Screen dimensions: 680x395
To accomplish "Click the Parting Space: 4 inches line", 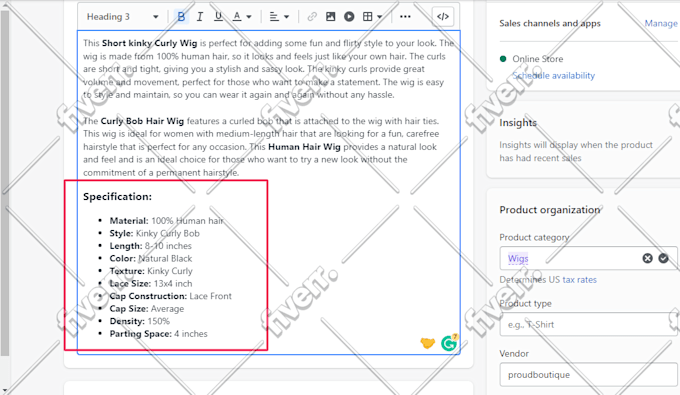I will coord(158,334).
